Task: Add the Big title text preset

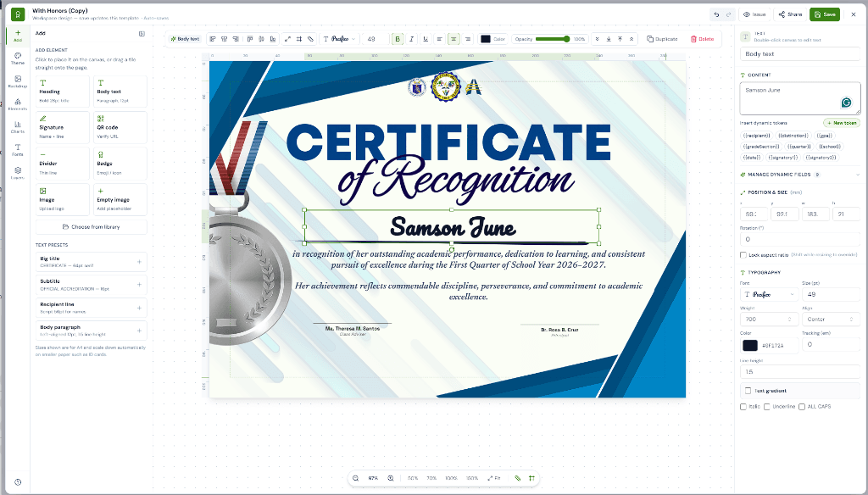Action: (x=92, y=262)
